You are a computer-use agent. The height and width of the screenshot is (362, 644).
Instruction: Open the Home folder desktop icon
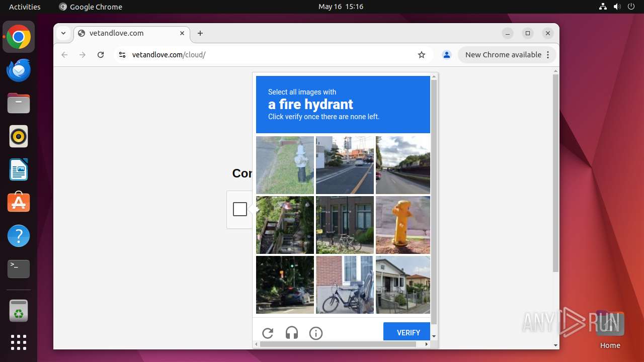(610, 330)
